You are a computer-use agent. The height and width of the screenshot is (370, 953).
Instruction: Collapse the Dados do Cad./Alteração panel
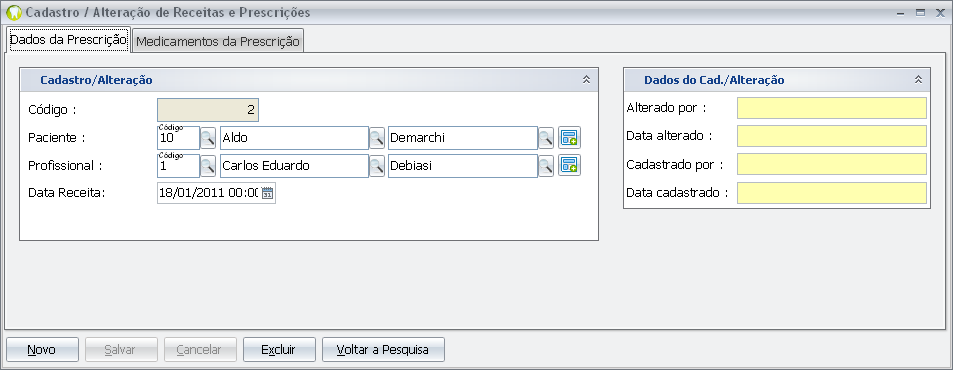(x=918, y=80)
